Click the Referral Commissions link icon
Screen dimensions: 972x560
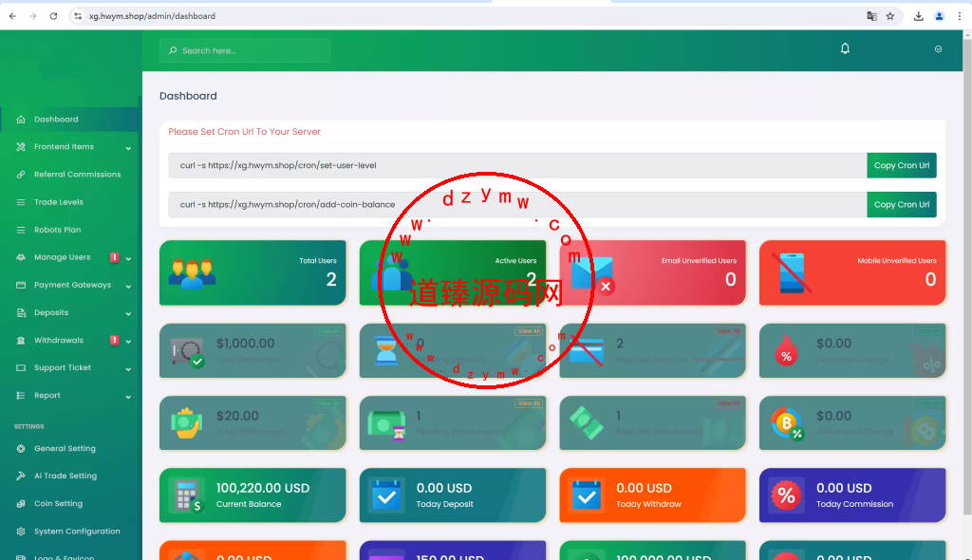tap(21, 175)
